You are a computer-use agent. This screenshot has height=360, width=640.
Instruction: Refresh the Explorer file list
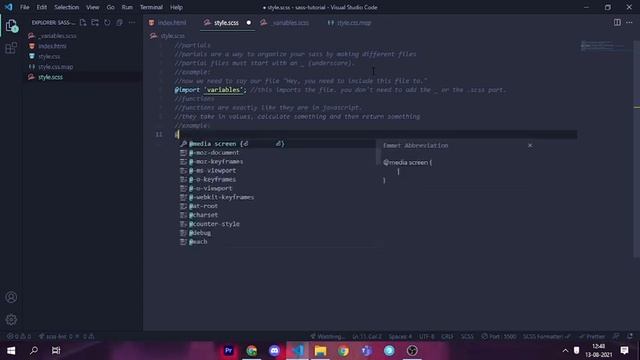coord(107,23)
